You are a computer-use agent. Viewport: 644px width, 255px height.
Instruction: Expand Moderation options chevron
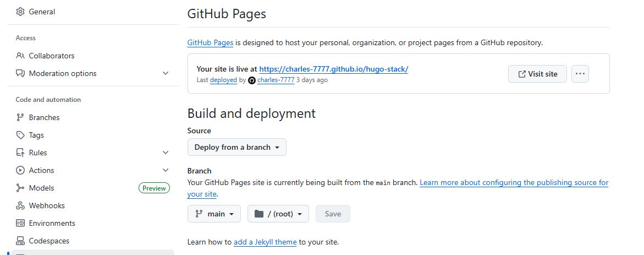click(x=166, y=73)
